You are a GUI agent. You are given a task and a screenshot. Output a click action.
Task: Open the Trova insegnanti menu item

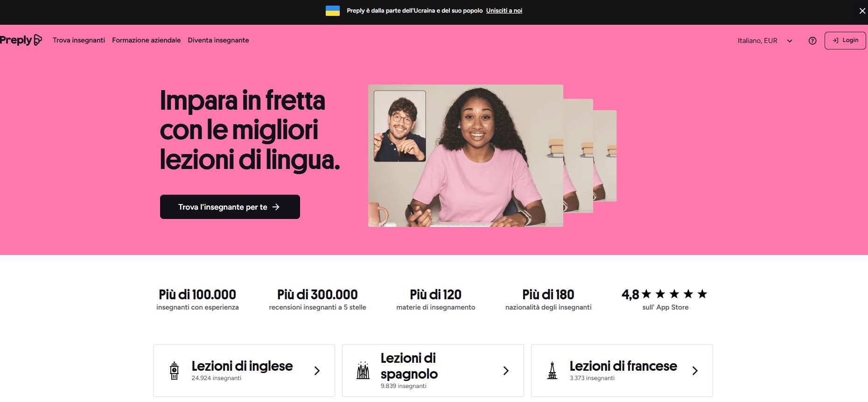(x=79, y=40)
